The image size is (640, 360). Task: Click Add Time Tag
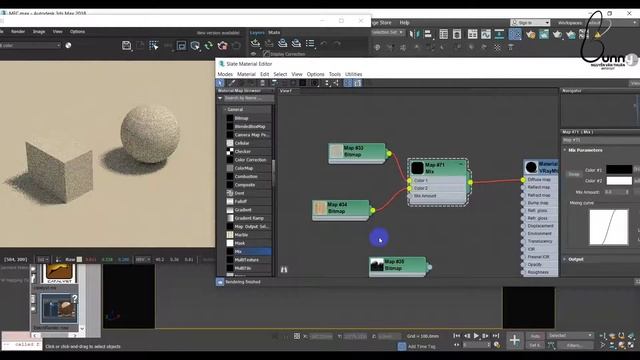click(422, 346)
